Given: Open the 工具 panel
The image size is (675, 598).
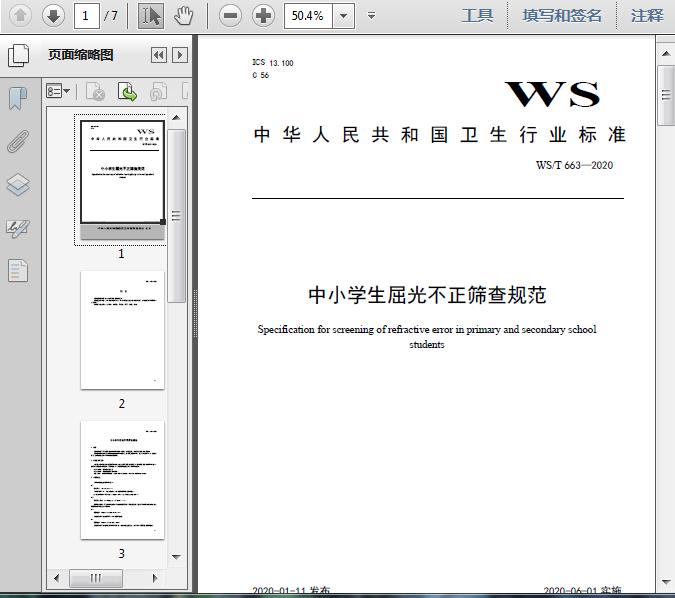Looking at the screenshot, I should (x=477, y=16).
